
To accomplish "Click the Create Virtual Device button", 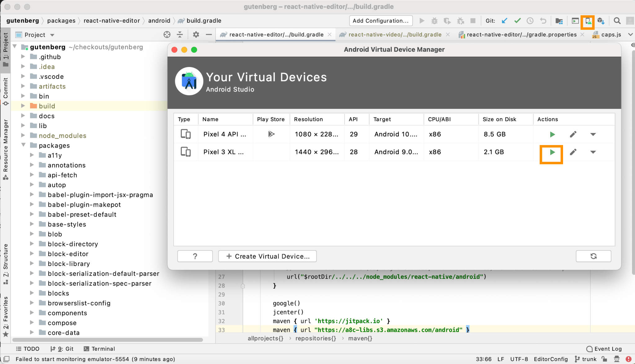I will click(267, 256).
